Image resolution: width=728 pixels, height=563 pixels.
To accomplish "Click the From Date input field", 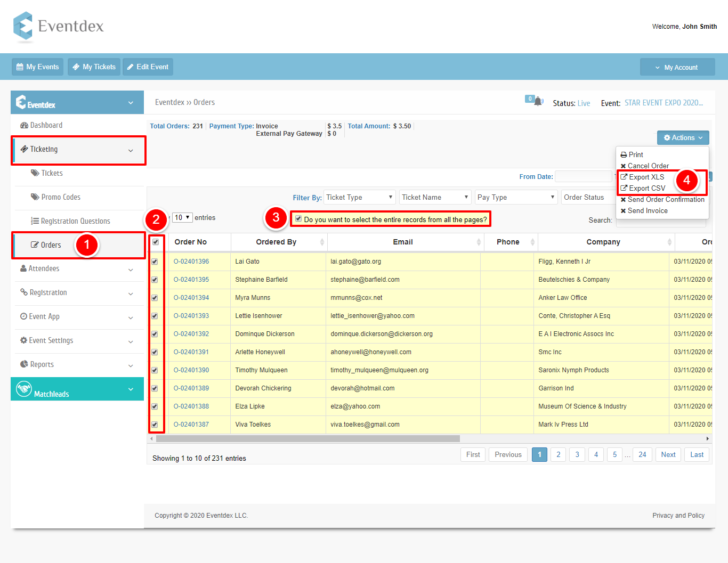I will coord(583,177).
